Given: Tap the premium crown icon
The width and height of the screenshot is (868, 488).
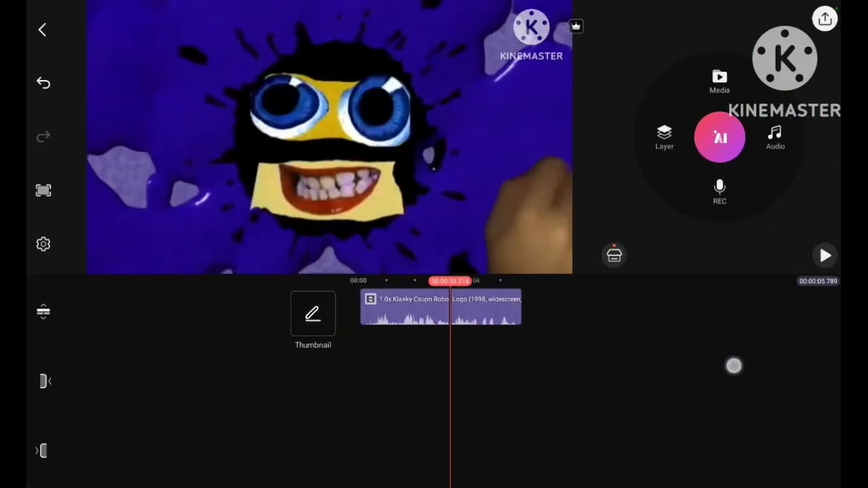Looking at the screenshot, I should (576, 26).
